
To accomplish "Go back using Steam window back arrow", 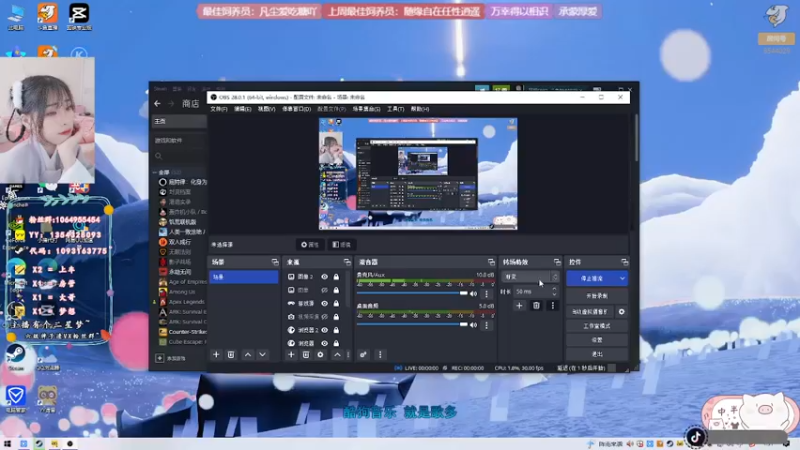I will [x=157, y=104].
